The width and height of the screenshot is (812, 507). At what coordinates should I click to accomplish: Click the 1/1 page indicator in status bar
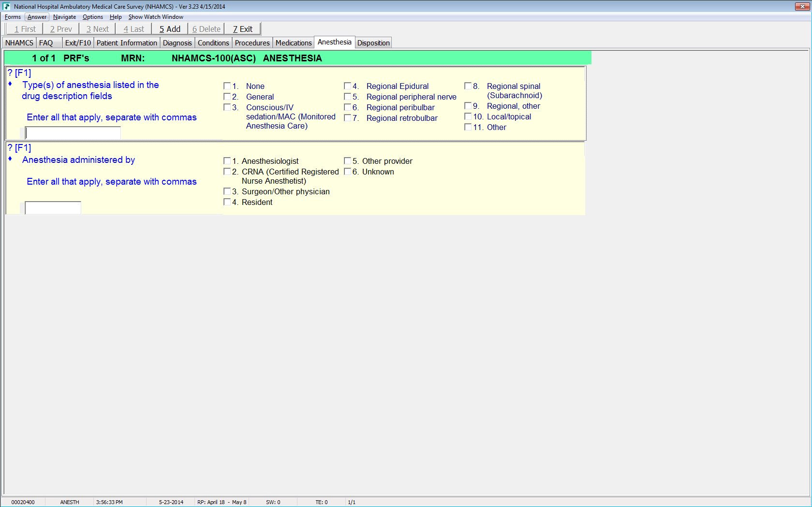tap(352, 502)
